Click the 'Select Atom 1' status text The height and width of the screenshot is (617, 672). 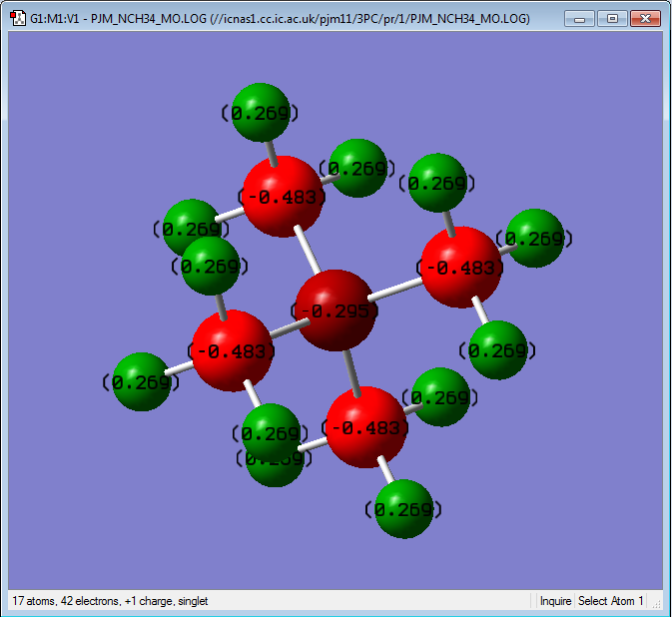(x=610, y=601)
